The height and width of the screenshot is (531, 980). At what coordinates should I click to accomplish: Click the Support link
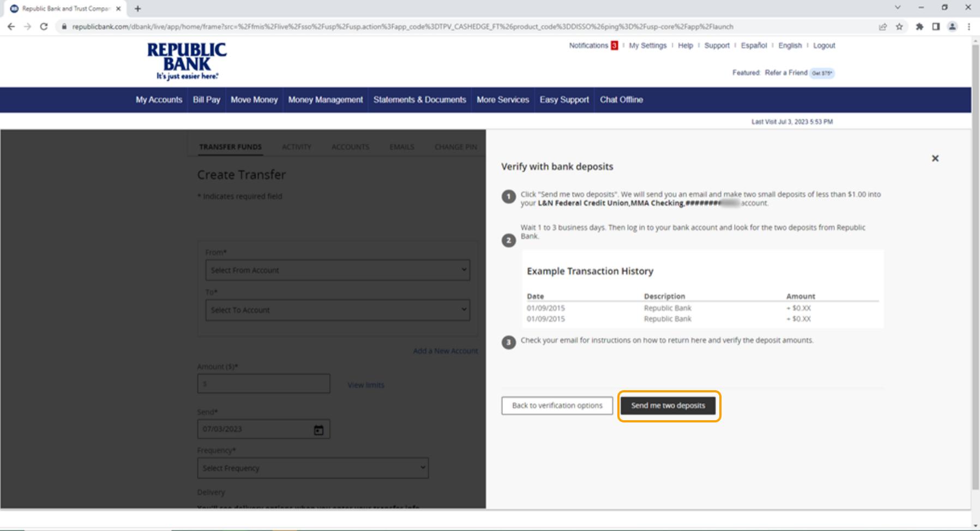pyautogui.click(x=717, y=45)
